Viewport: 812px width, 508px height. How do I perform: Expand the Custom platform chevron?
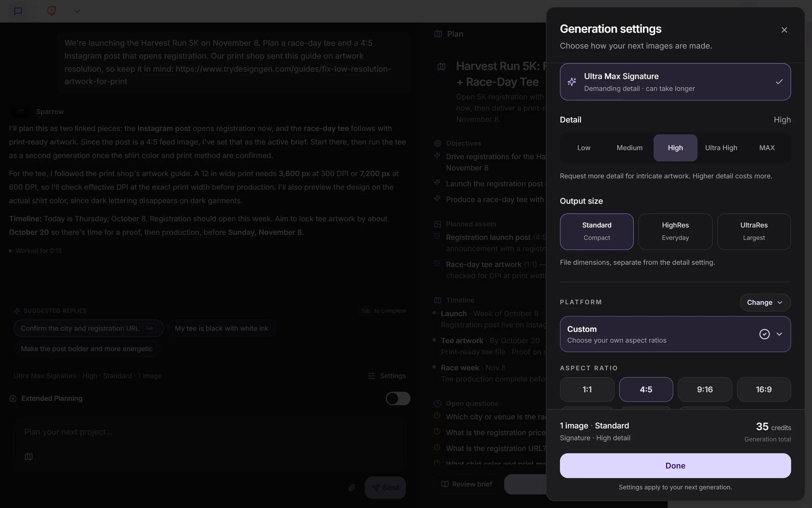coord(779,334)
